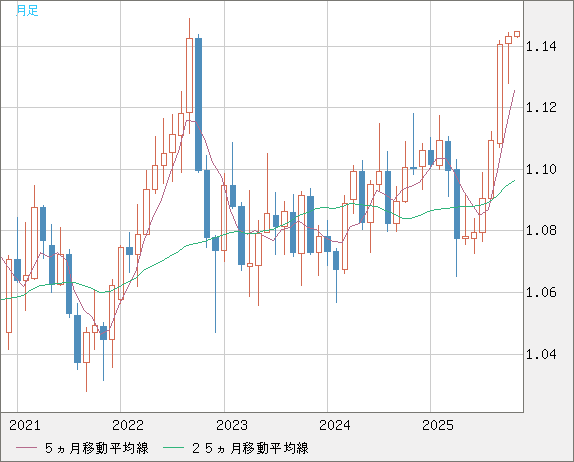
Task: Click the 25ヵ月移動平均線 legend text
Action: pos(250,448)
